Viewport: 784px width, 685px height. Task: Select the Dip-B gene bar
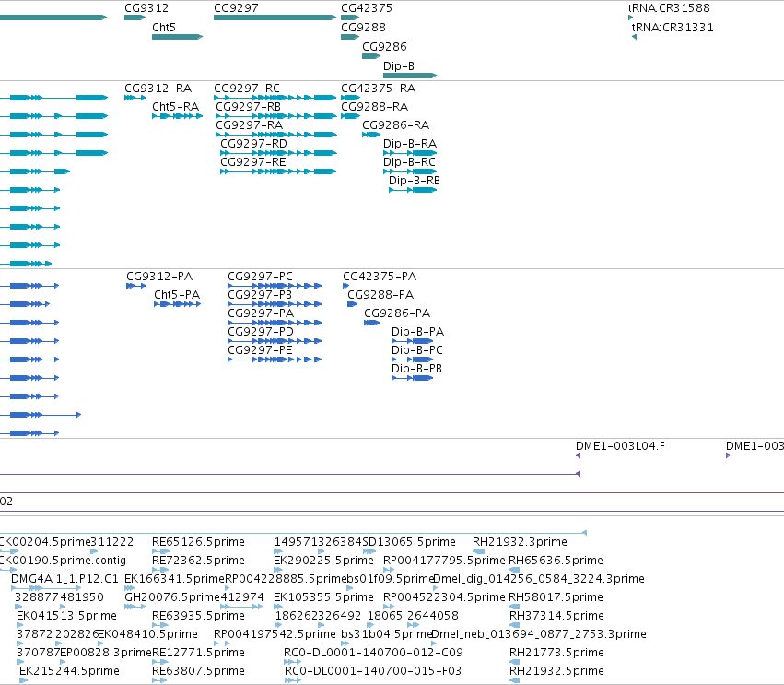(x=410, y=76)
